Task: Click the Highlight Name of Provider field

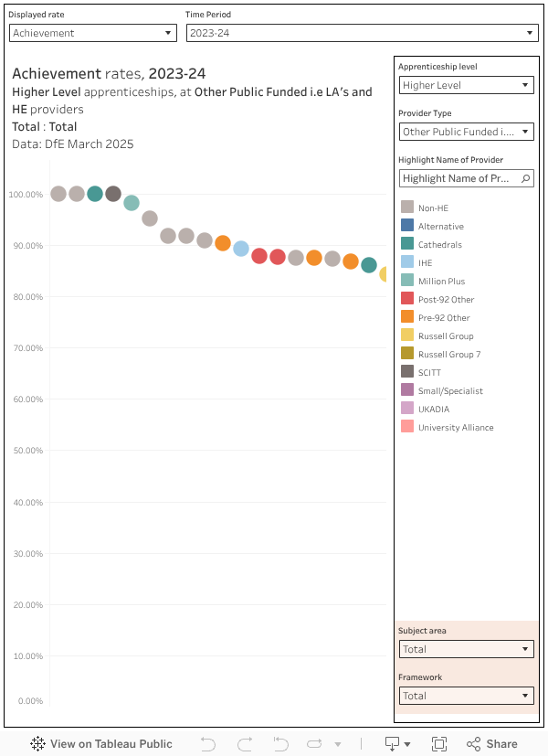Action: pos(457,178)
